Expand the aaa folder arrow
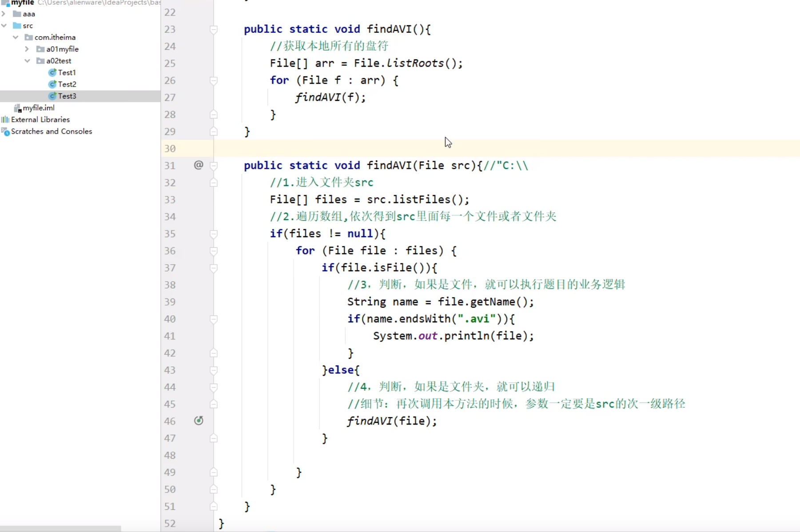The height and width of the screenshot is (532, 800). click(4, 14)
